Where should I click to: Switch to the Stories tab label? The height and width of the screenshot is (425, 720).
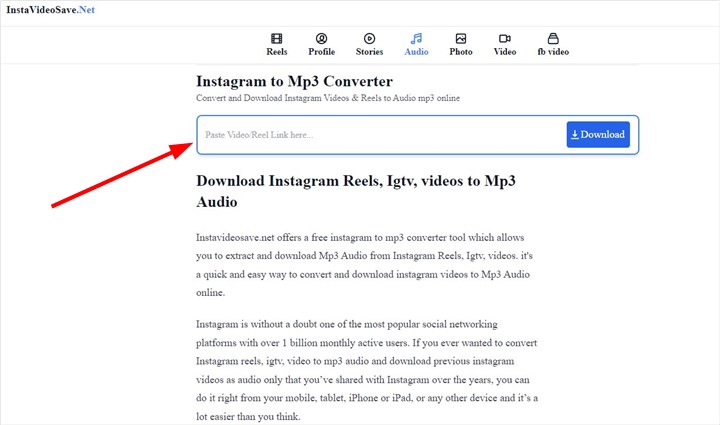[369, 52]
